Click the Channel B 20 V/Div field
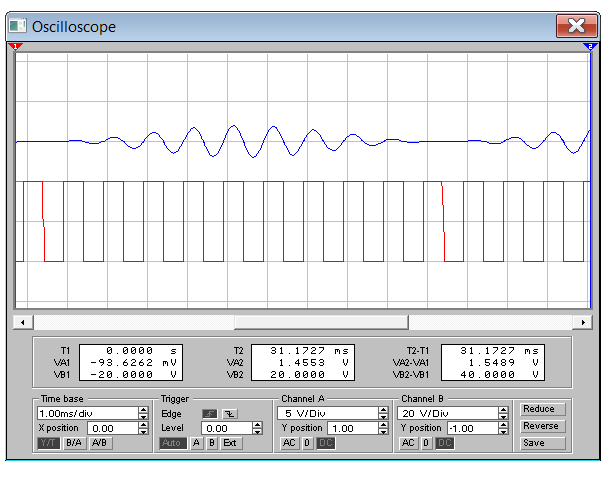Viewport: 607px width, 477px height. tap(448, 414)
